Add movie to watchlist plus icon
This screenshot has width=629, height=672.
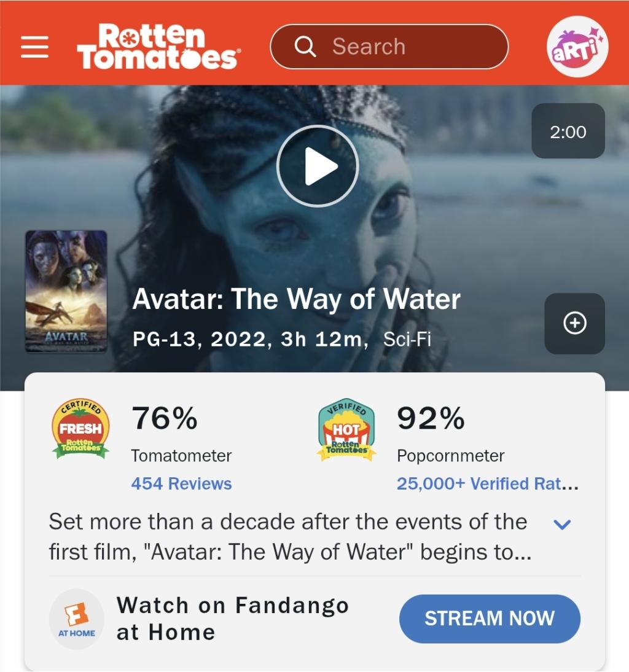click(x=574, y=324)
